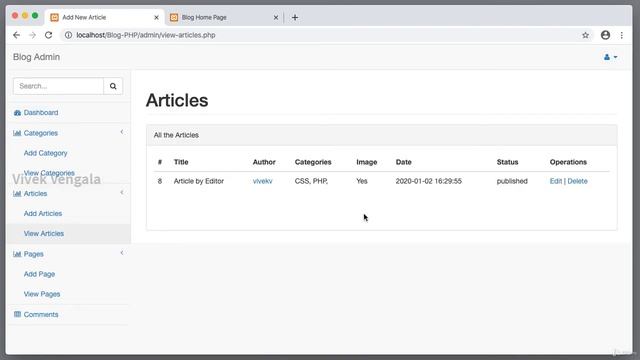This screenshot has height=360, width=640.
Task: Click the browser address bar URL
Action: click(x=146, y=35)
